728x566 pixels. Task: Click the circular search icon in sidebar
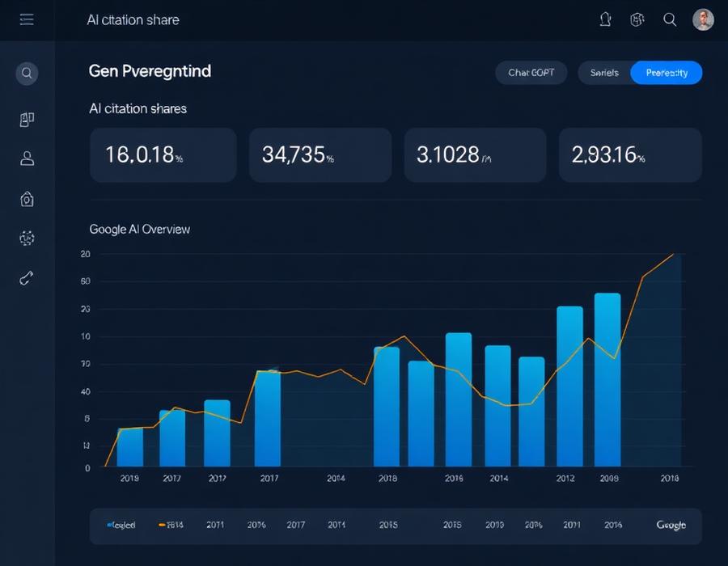point(27,74)
